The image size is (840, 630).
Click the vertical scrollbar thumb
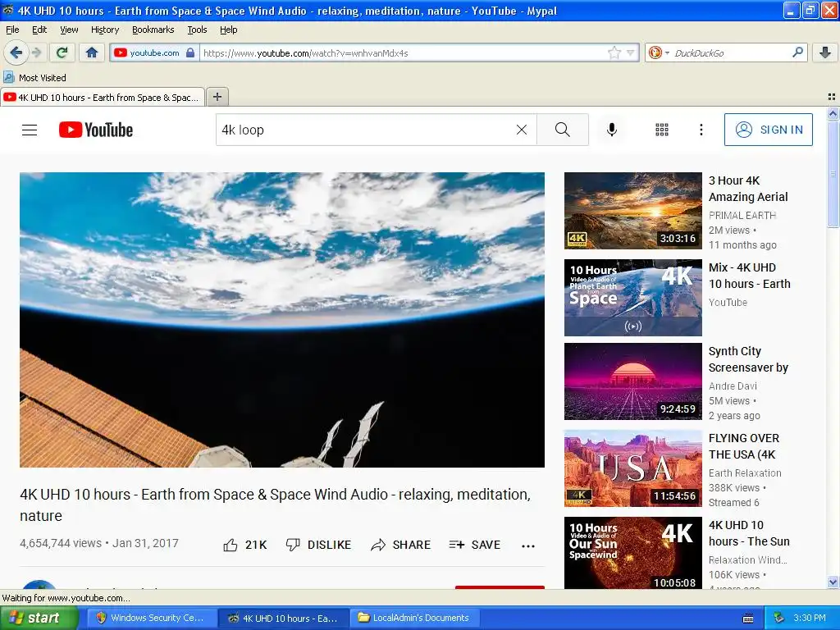pos(833,174)
